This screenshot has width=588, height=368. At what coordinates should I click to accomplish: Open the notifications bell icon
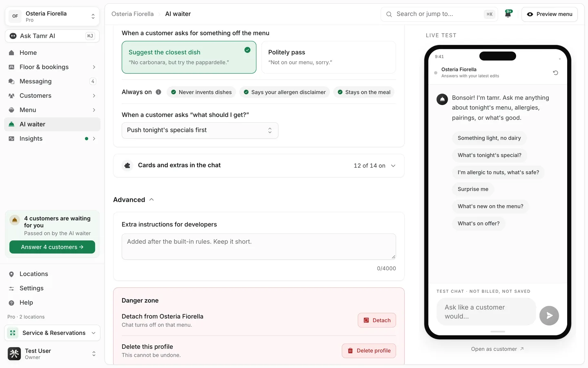click(x=508, y=14)
